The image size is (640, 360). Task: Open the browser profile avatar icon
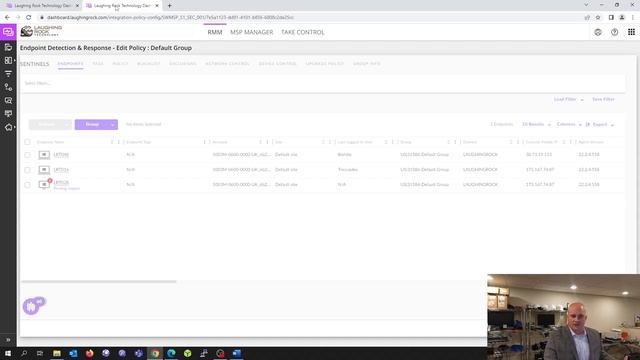coord(622,18)
